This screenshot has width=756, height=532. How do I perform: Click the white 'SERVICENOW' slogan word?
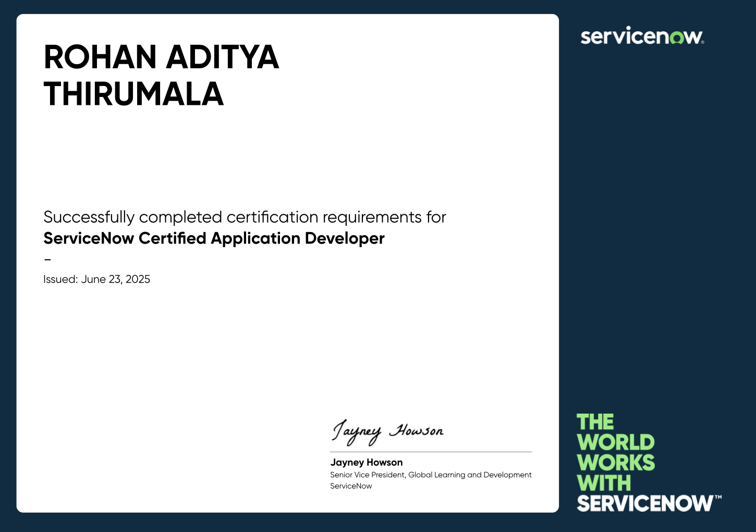pos(644,503)
